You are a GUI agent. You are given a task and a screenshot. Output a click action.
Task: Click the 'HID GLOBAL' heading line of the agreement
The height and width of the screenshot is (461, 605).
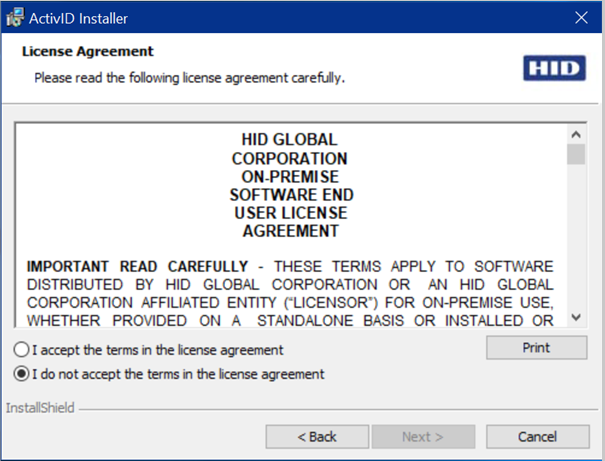click(x=289, y=139)
